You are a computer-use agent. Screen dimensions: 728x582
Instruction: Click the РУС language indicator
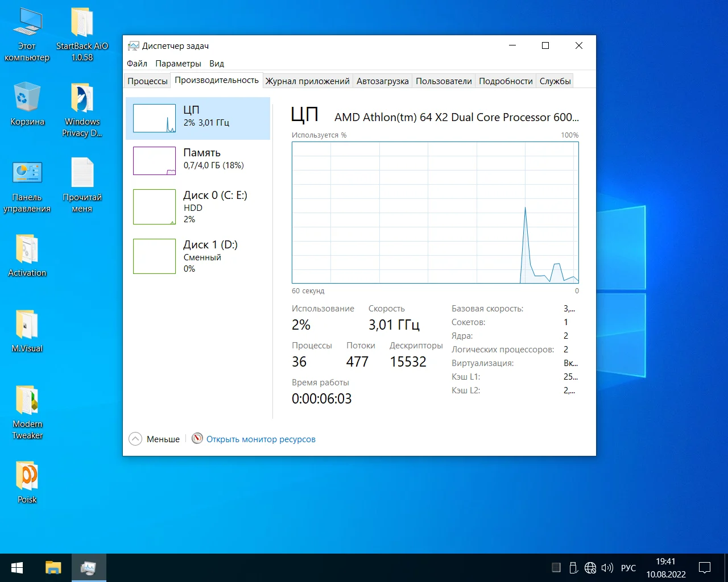pyautogui.click(x=628, y=568)
